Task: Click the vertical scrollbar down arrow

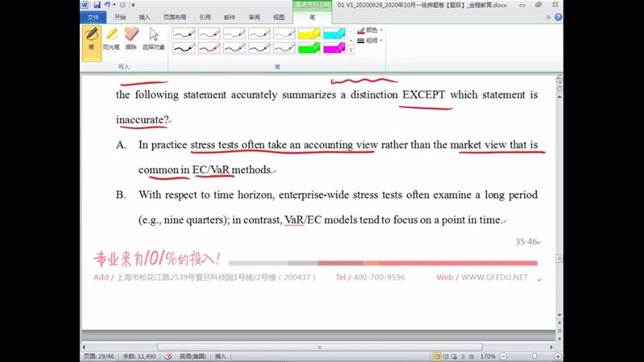Action: [x=559, y=315]
